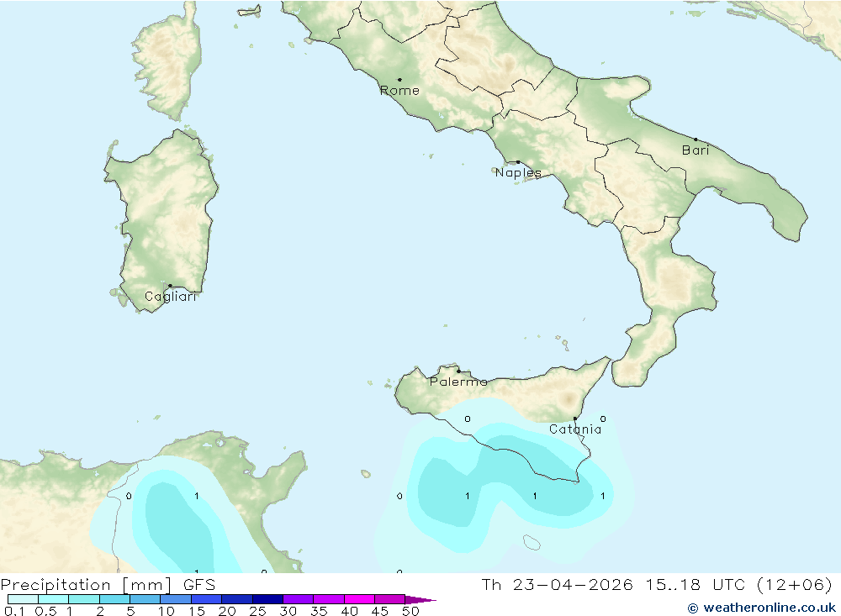The height and width of the screenshot is (616, 841).
Task: Click the legend value 0.1
Action: (x=14, y=611)
